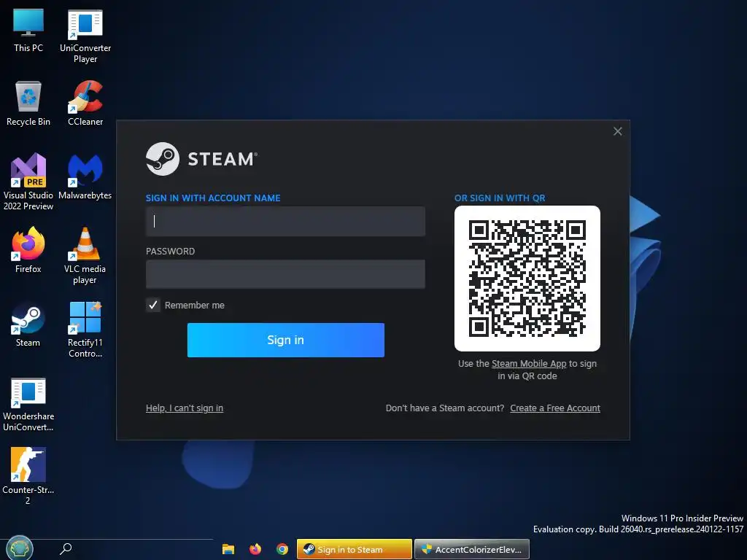Uncheck the Remember me checkbox

pyautogui.click(x=153, y=305)
